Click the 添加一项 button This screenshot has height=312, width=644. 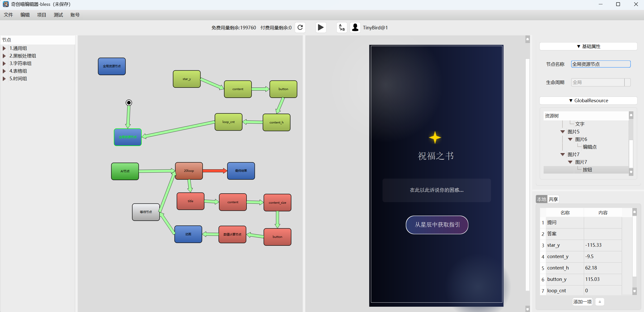point(582,302)
